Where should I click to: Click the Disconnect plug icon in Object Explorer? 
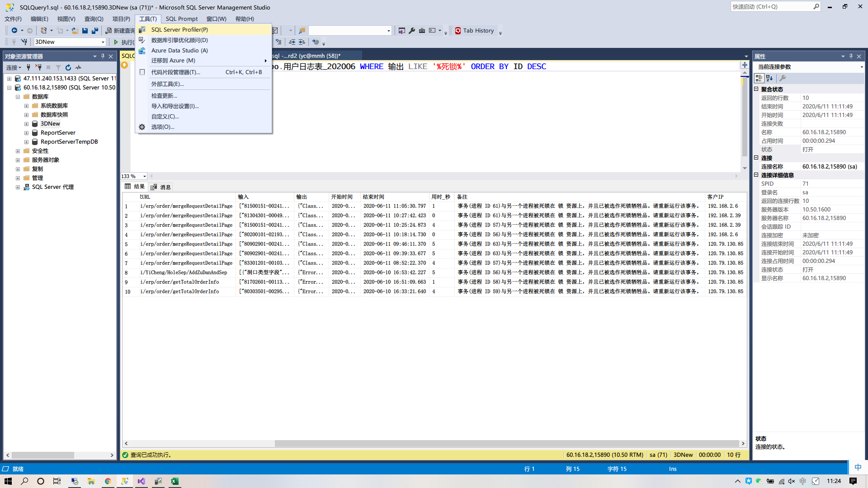tap(38, 67)
